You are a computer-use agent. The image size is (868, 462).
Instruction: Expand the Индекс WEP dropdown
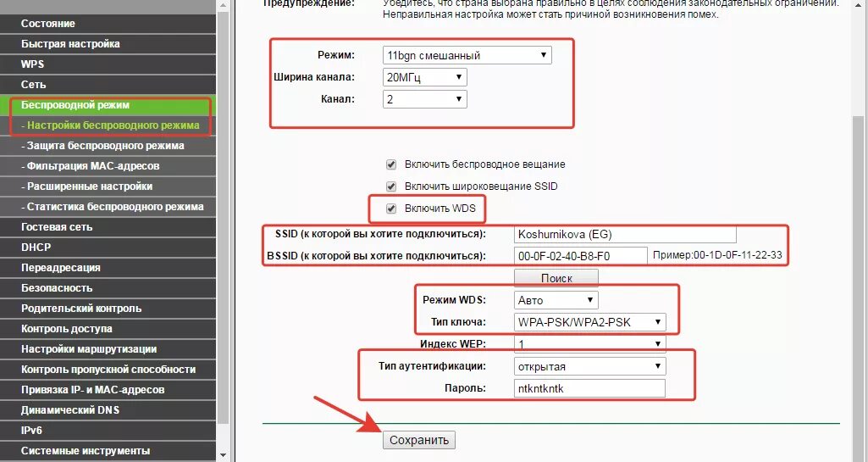pos(589,344)
